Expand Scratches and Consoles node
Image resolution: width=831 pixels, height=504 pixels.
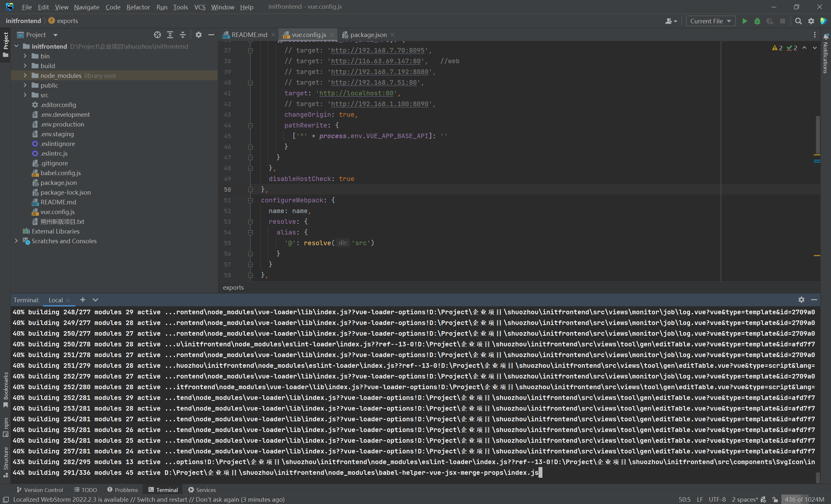pyautogui.click(x=16, y=241)
